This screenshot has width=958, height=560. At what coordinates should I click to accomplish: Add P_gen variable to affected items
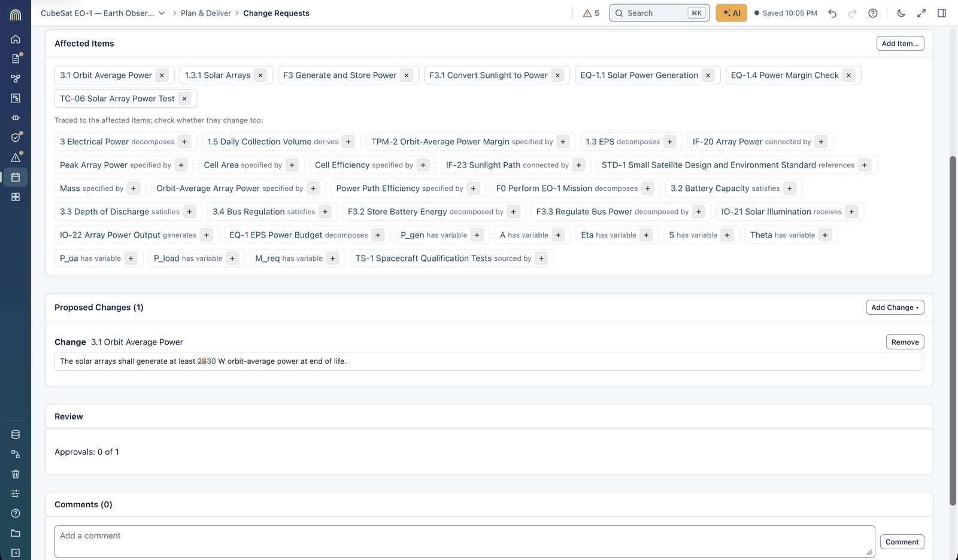tap(477, 235)
